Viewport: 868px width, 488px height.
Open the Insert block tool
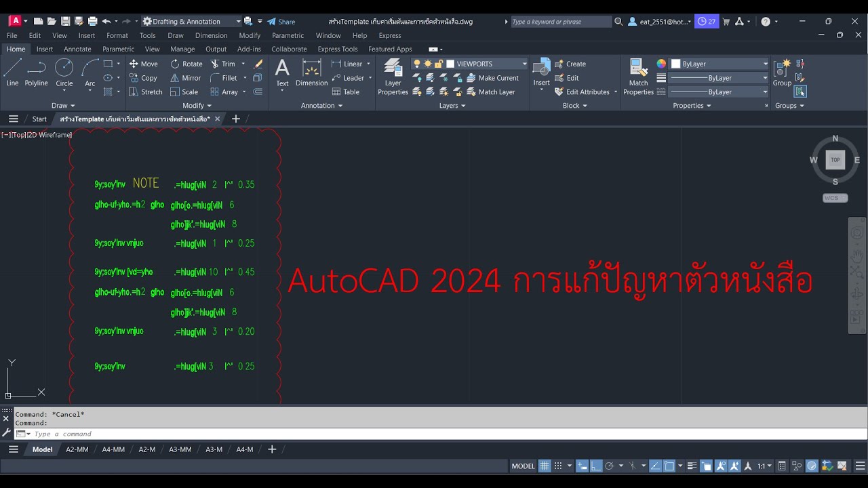[541, 73]
